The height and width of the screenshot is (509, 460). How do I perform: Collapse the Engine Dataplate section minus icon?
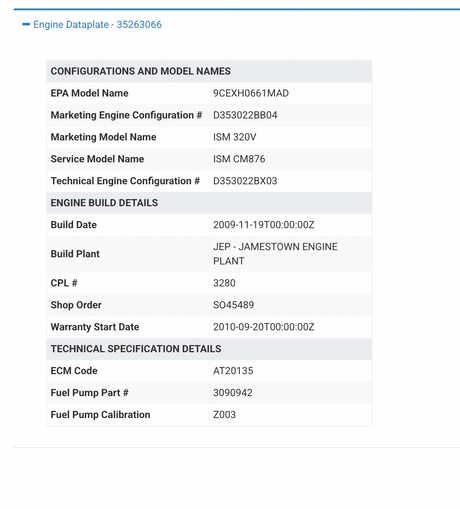tap(26, 24)
